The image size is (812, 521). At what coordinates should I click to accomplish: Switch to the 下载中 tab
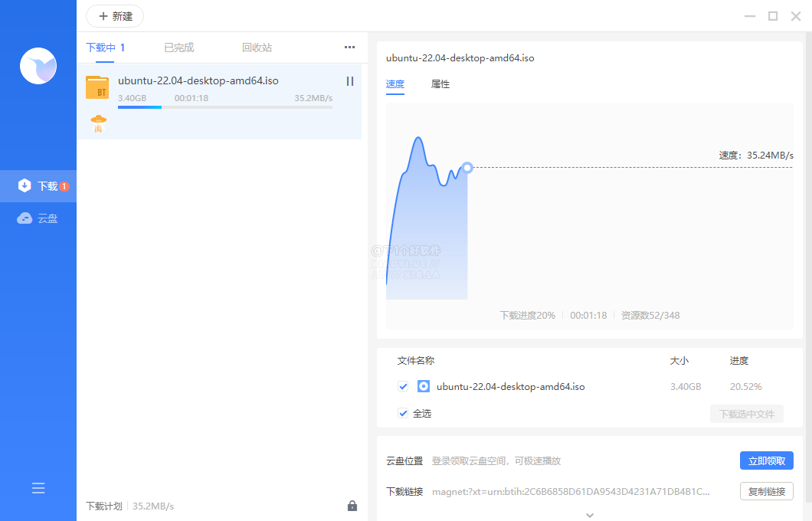point(105,48)
